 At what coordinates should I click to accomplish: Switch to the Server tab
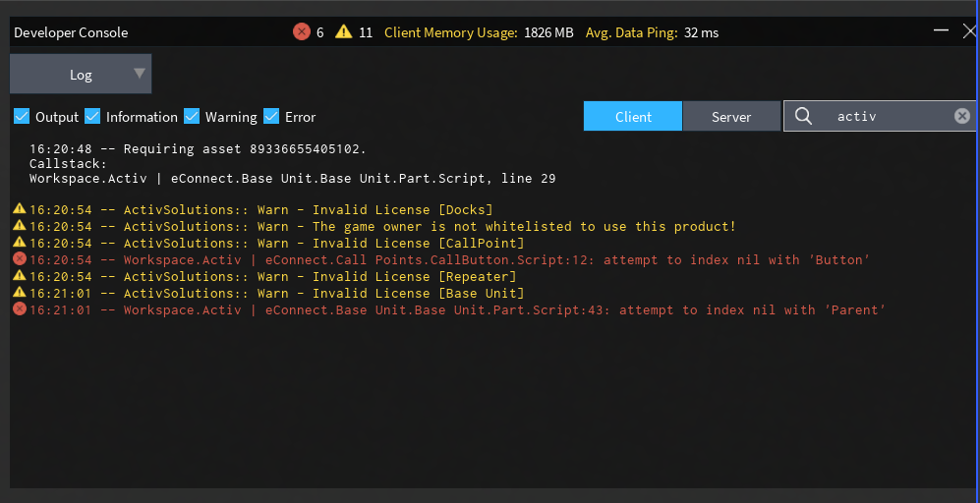(731, 116)
